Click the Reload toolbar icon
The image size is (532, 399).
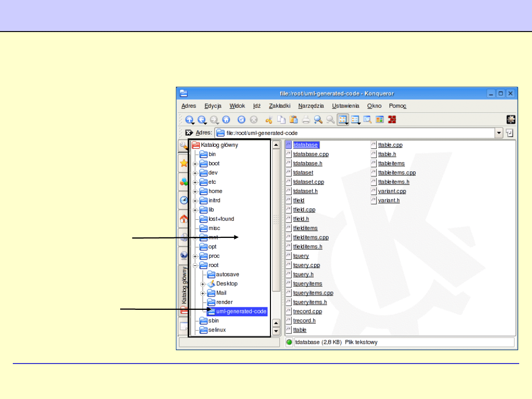[241, 119]
